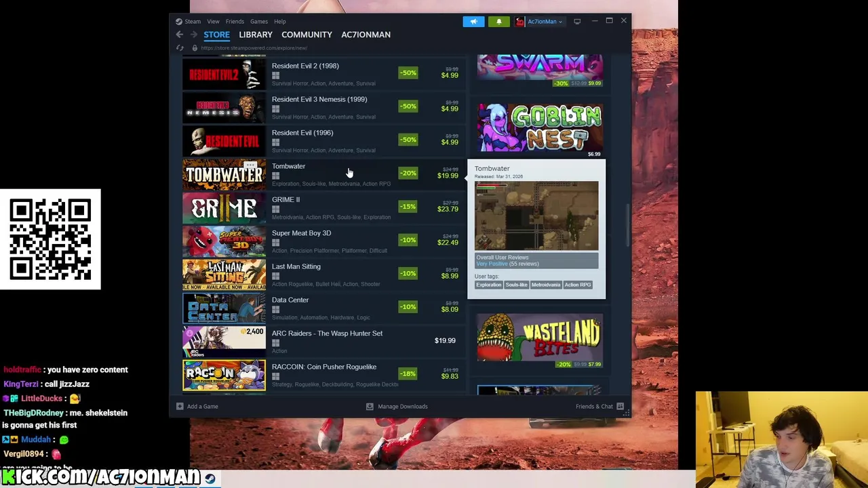Click the -18% RACCOIN discount badge
The height and width of the screenshot is (488, 868).
tap(408, 373)
